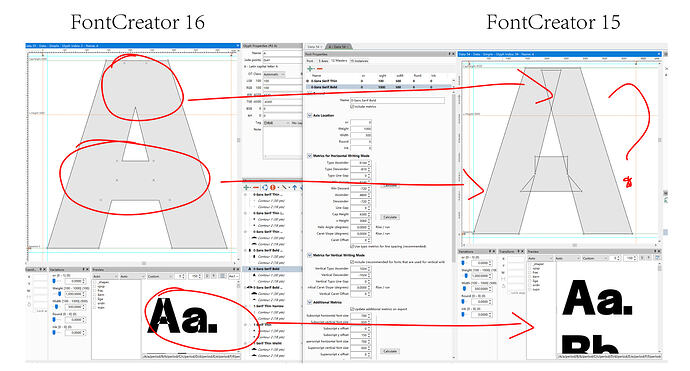Click the red minus above the layer tree
The width and height of the screenshot is (690, 371).
pyautogui.click(x=256, y=187)
